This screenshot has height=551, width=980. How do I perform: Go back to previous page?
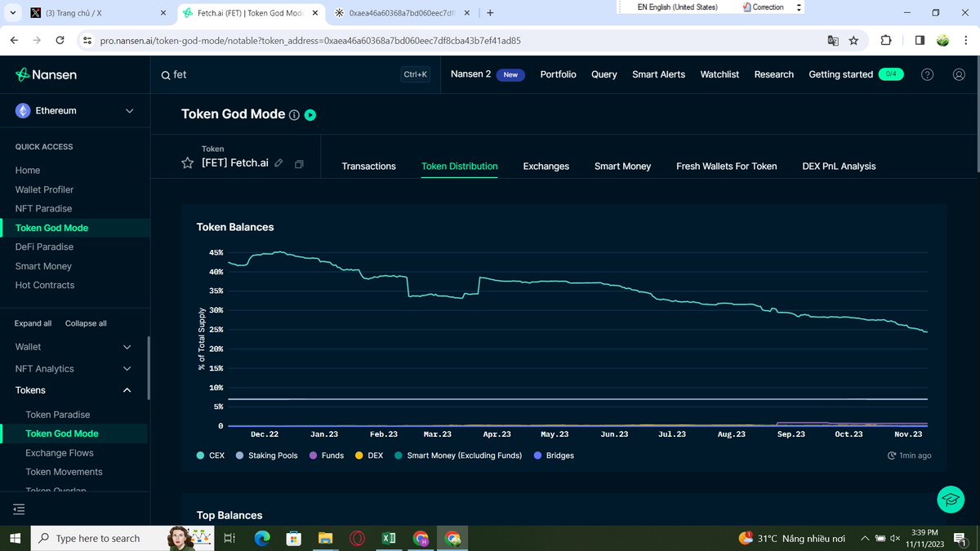point(15,40)
